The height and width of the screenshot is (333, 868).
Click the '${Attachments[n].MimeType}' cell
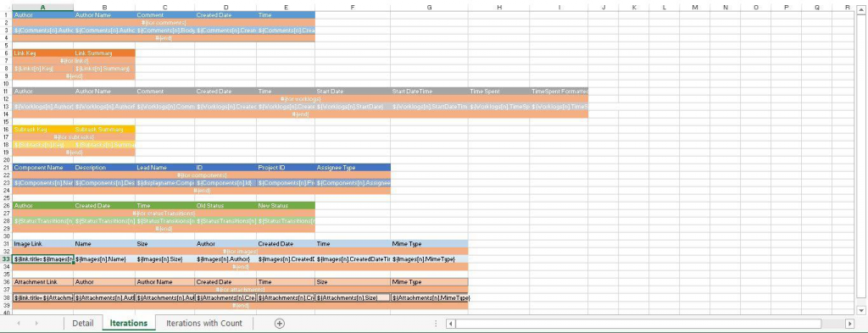[x=429, y=297]
